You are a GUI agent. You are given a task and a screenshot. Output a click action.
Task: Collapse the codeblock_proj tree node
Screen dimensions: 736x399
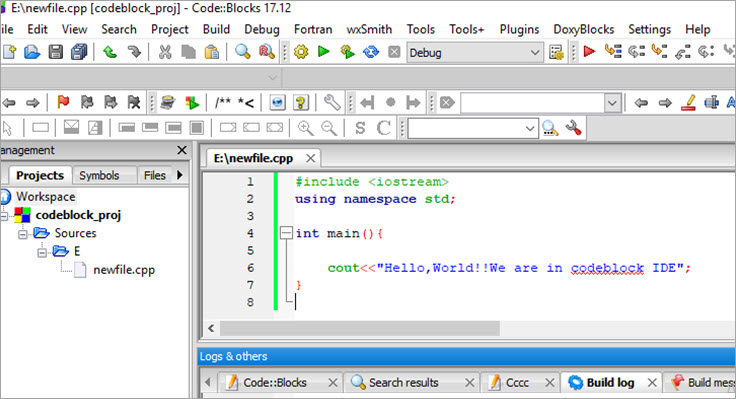[4, 216]
